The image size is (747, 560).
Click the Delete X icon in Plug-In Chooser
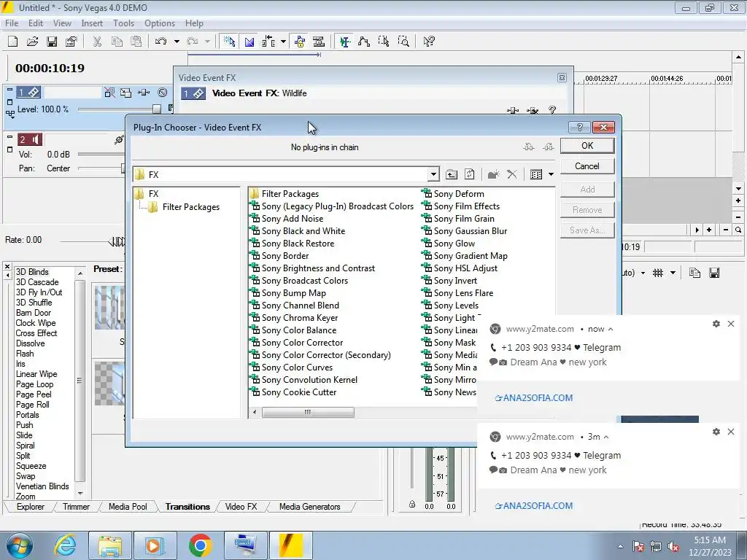point(511,174)
